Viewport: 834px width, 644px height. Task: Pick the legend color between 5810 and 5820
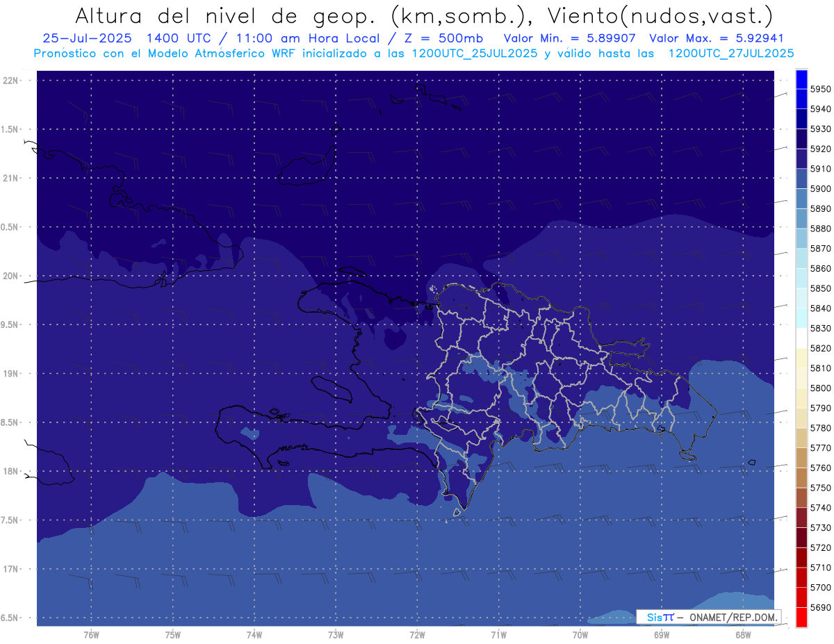tap(801, 358)
